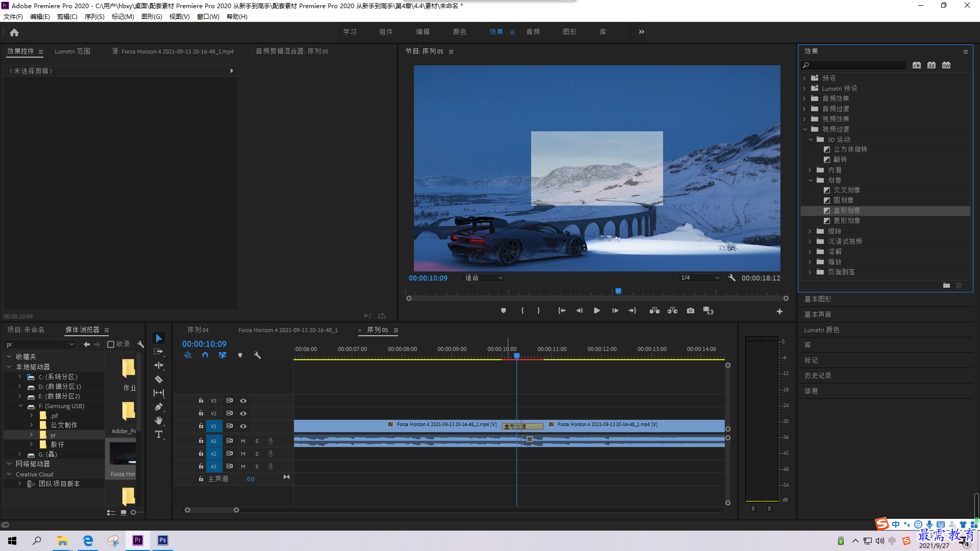Screen dimensions: 980x551
Task: Select the 交叉划像 transition
Action: tap(847, 190)
